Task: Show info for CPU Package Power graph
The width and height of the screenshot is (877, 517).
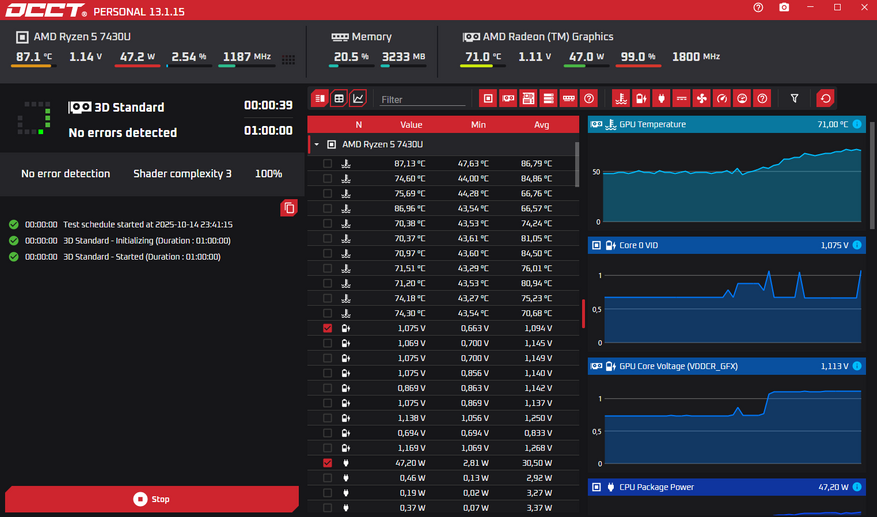Action: (857, 487)
